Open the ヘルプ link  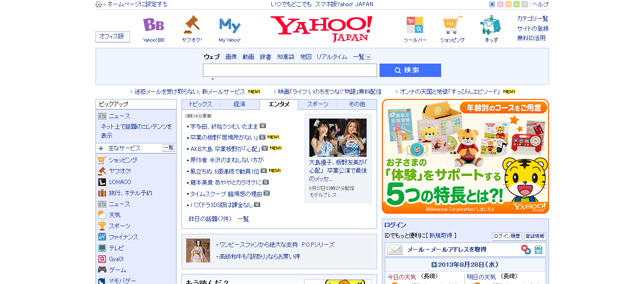click(540, 4)
